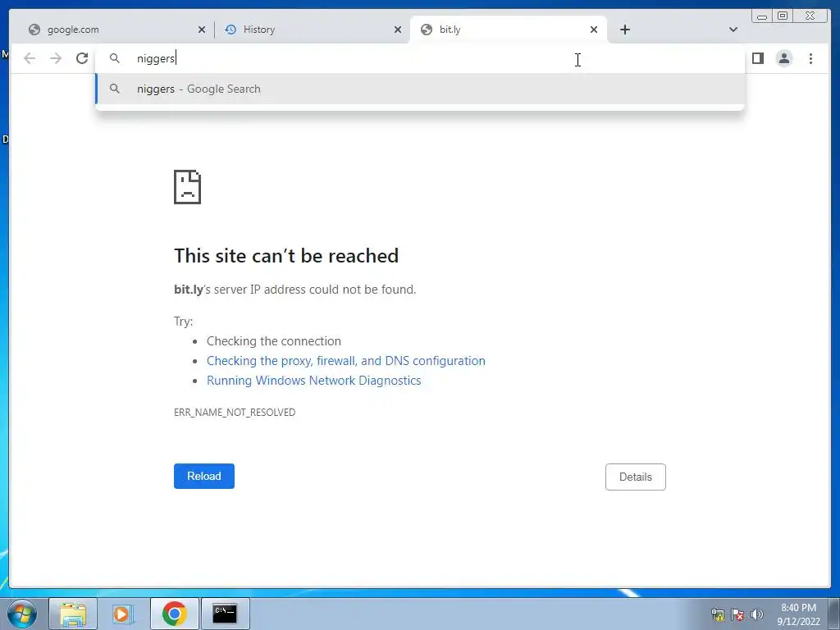840x630 pixels.
Task: Click the ERR_NAME_NOT_RESOLVED error code
Action: pyautogui.click(x=235, y=413)
